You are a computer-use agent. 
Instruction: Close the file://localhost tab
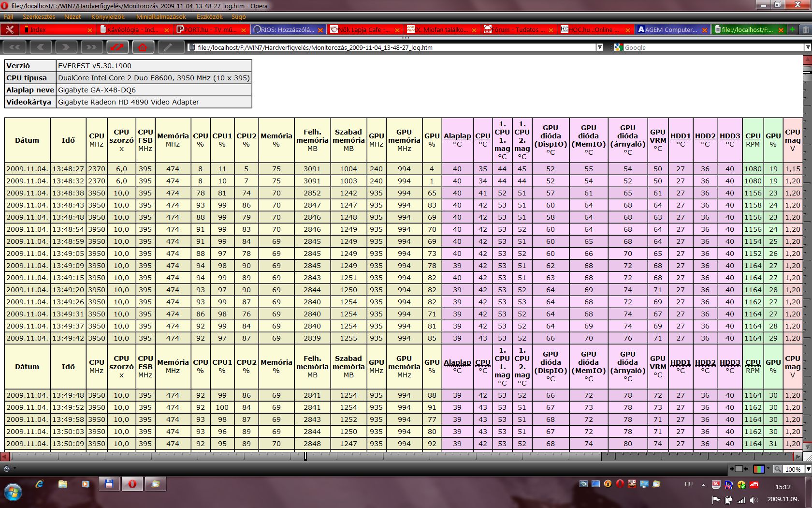point(781,30)
